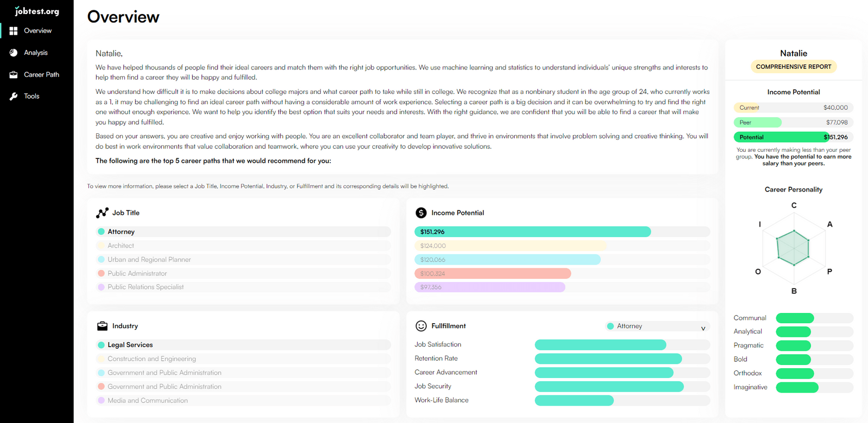Image resolution: width=868 pixels, height=423 pixels.
Task: Open the Analysis menu item
Action: coord(37,53)
